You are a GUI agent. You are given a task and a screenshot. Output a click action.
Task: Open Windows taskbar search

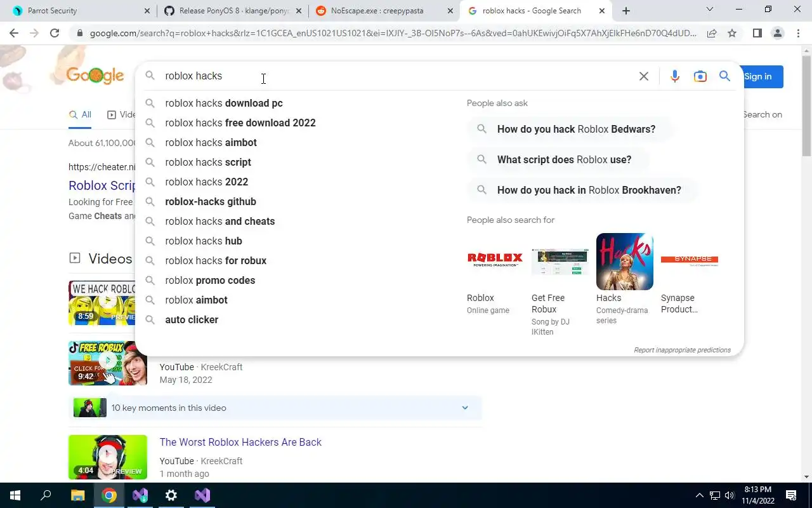[46, 495]
